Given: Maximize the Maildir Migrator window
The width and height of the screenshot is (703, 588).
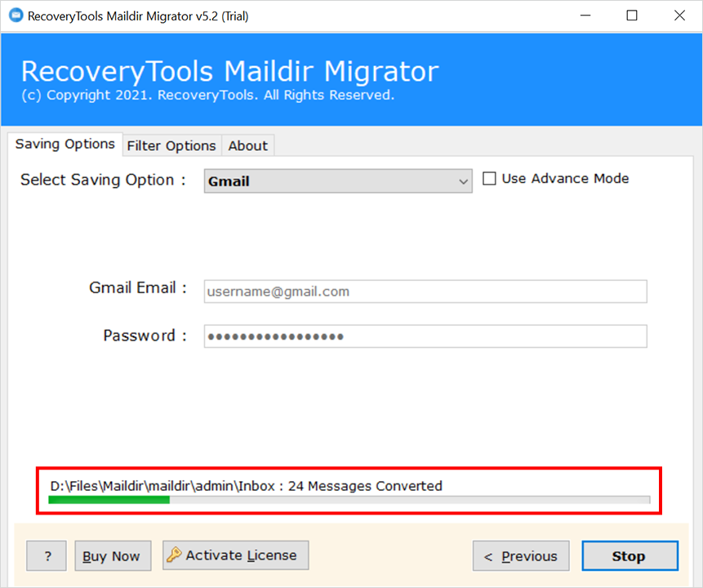Looking at the screenshot, I should coord(632,16).
